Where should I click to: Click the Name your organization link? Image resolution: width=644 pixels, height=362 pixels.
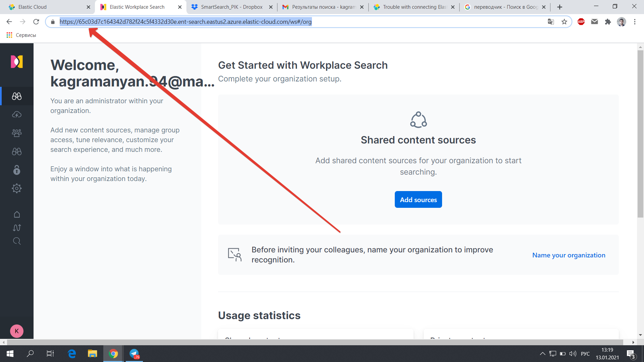(569, 255)
